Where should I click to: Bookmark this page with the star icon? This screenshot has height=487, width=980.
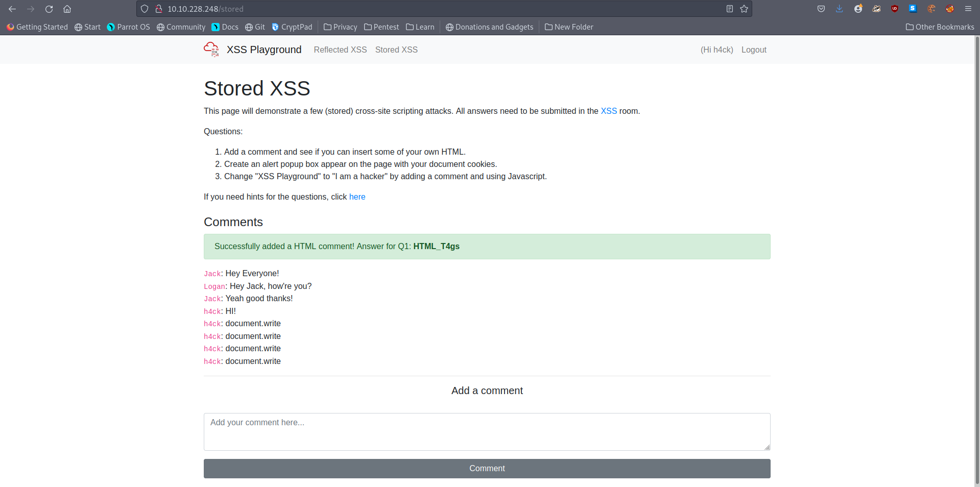(x=744, y=9)
